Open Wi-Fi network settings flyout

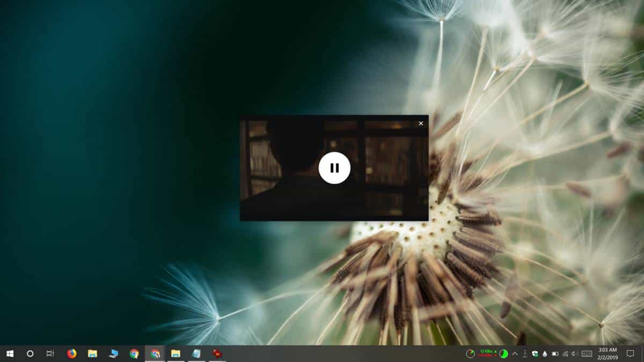(566, 354)
